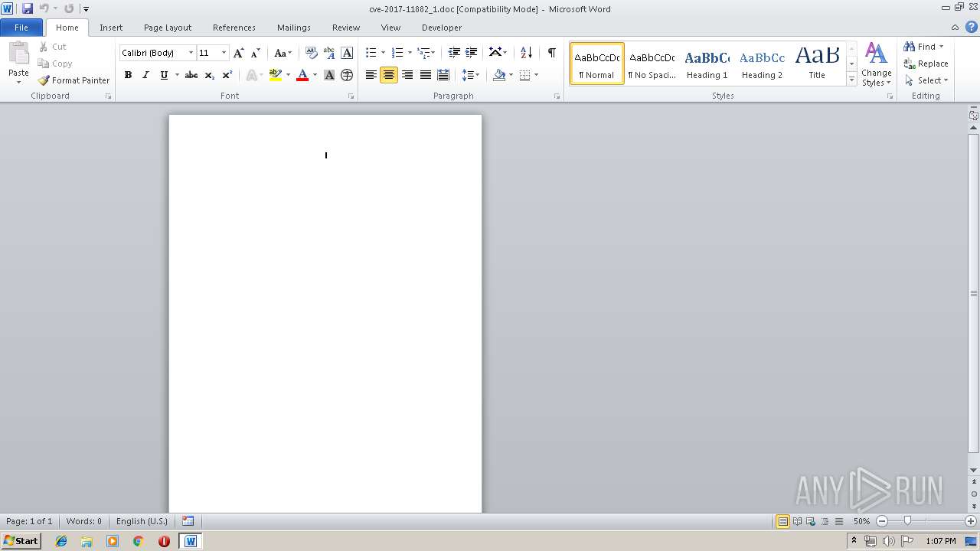The width and height of the screenshot is (980, 551).
Task: Toggle underline formatting
Action: [163, 75]
